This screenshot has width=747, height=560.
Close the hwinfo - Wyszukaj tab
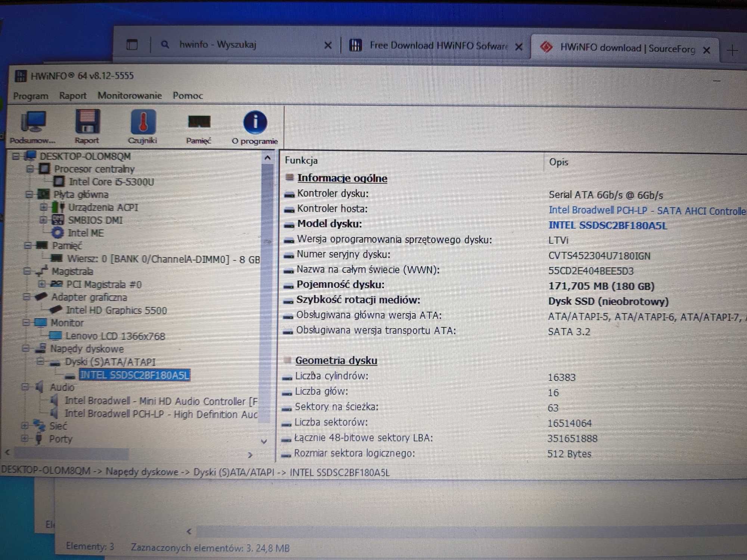click(x=328, y=46)
